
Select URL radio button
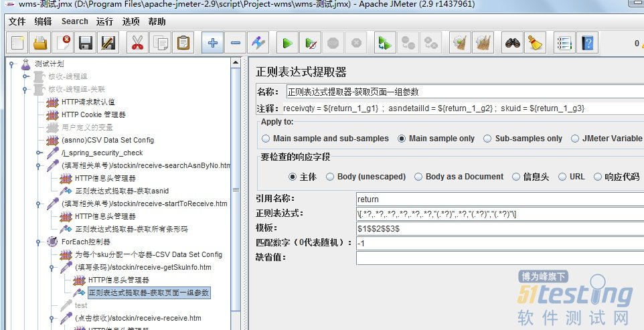tap(562, 177)
